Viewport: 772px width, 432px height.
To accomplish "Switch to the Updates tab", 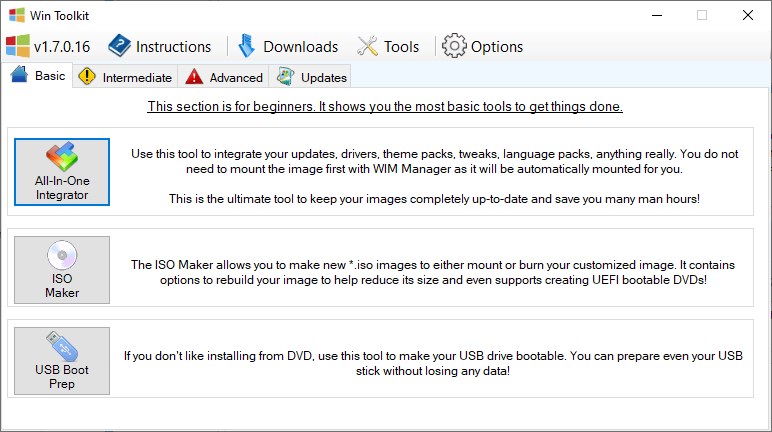I will (x=311, y=77).
